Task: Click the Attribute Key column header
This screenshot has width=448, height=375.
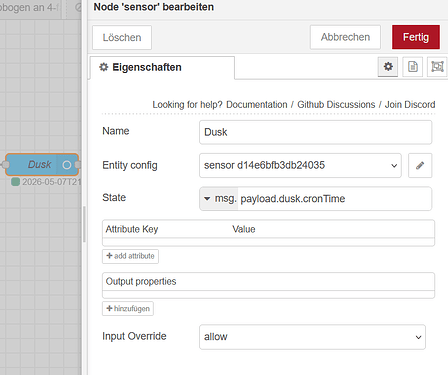Action: pos(132,229)
